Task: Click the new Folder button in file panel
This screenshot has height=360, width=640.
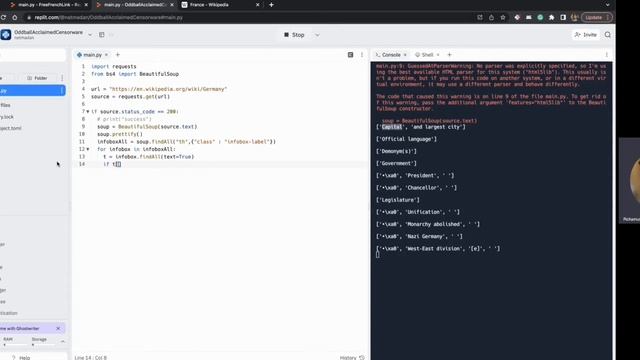Action: [x=37, y=78]
